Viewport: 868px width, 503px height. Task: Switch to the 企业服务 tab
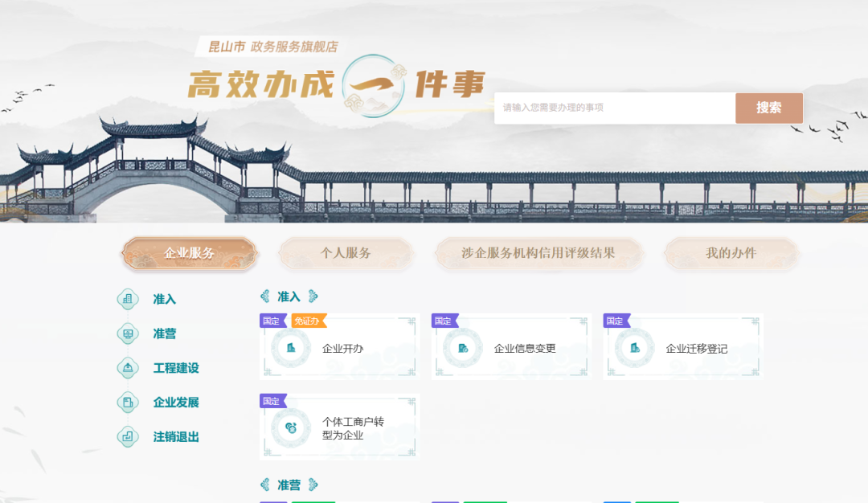(x=190, y=253)
